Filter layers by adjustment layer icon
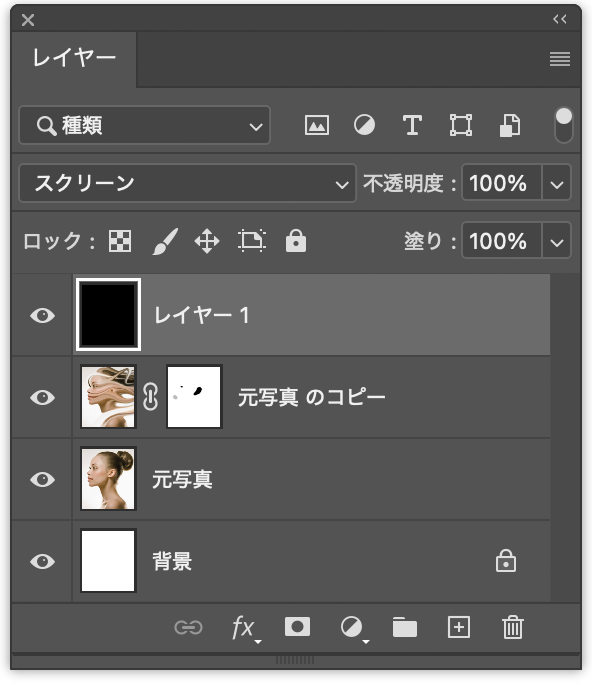Viewport: 592px width, 684px height. [364, 126]
